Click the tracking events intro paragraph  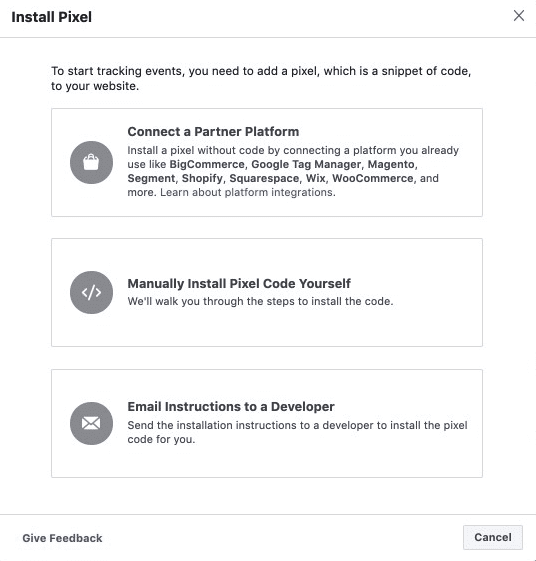tap(261, 78)
